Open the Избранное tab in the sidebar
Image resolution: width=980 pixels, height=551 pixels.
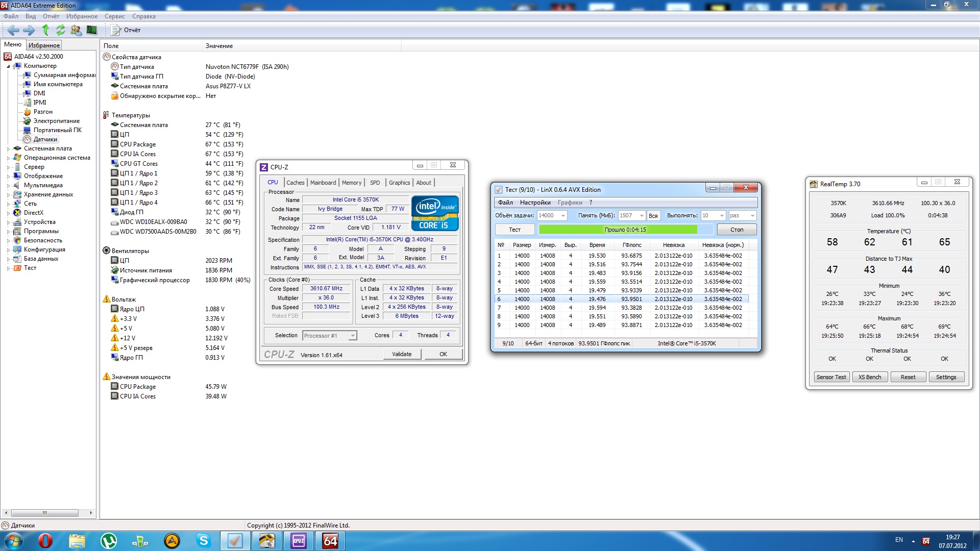click(44, 45)
